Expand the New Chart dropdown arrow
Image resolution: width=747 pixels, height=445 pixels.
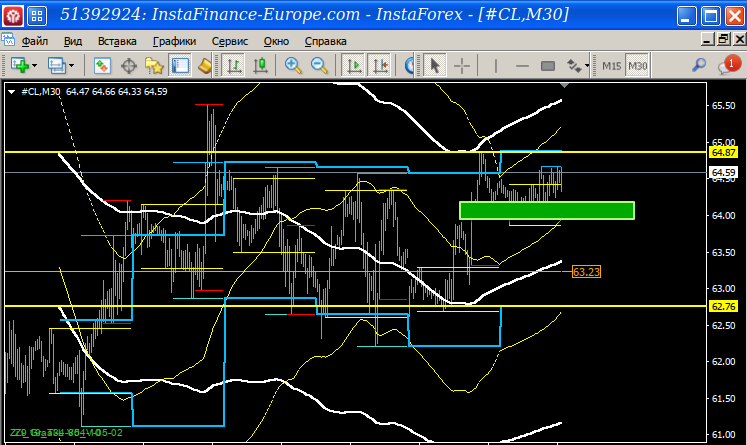point(34,66)
